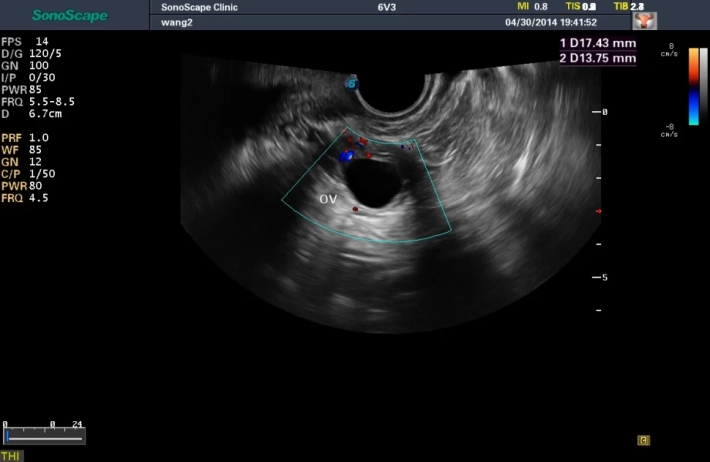Click the small yellow icon at bottom right

click(644, 439)
